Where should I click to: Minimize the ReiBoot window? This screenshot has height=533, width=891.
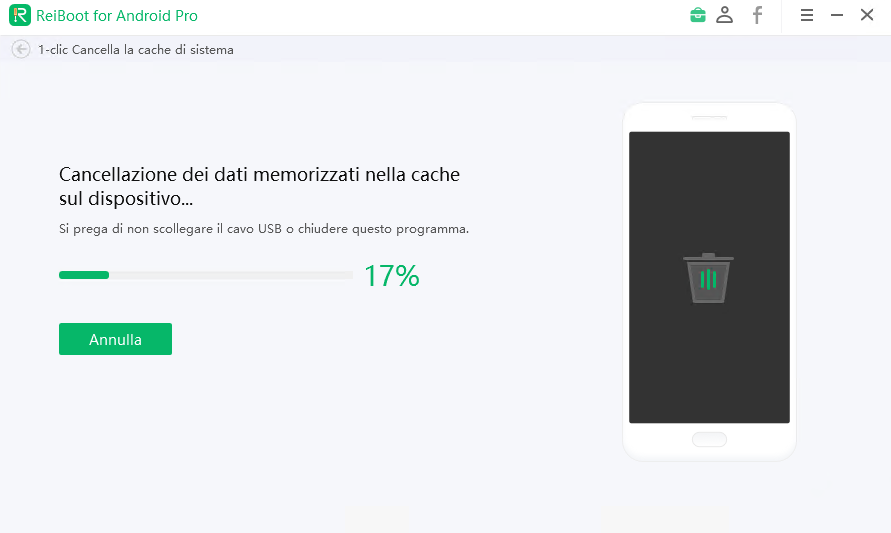pyautogui.click(x=837, y=15)
